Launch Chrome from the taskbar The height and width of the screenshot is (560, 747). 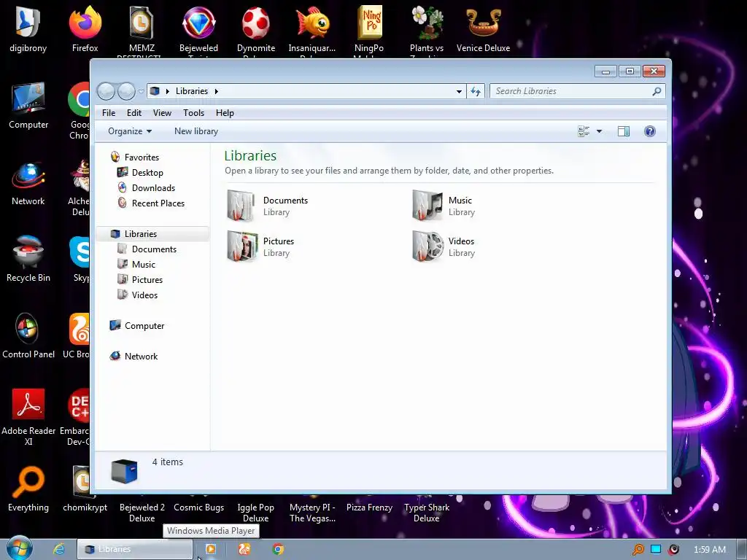278,549
